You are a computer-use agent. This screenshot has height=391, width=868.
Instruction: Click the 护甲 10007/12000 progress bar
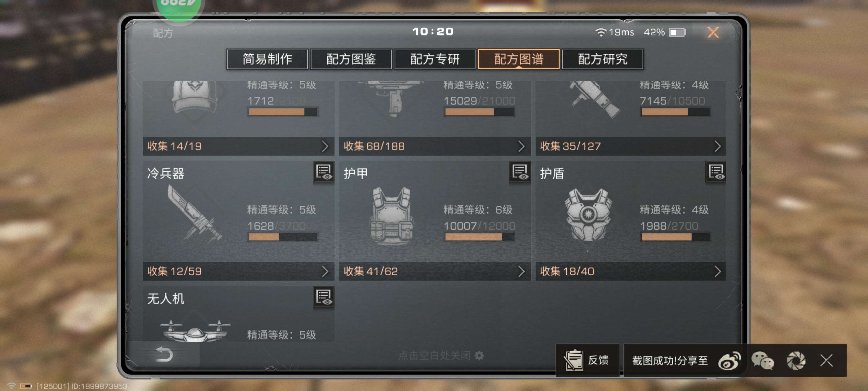[x=479, y=237]
